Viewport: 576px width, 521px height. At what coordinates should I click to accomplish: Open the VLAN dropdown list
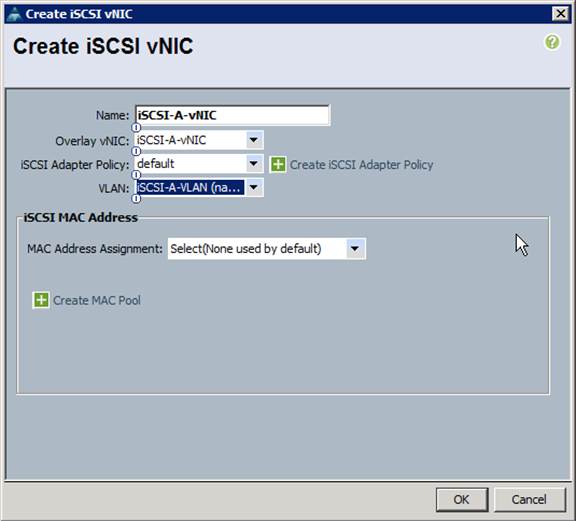click(253, 187)
